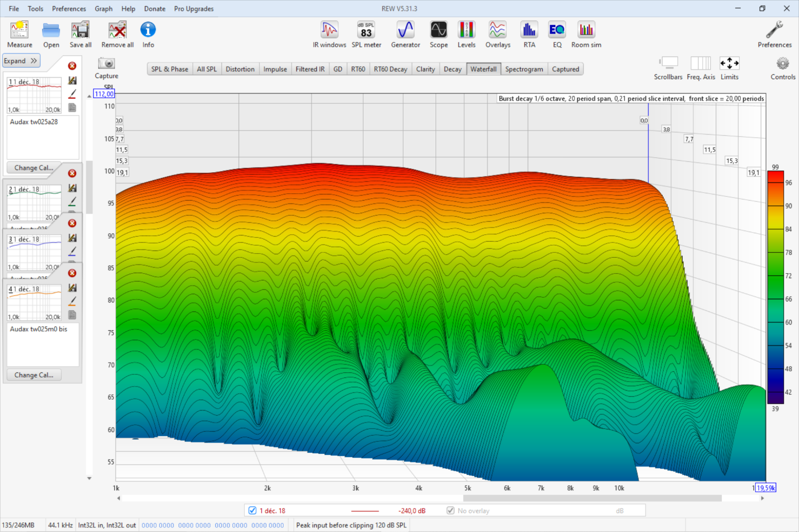Toggle the No overlay checkbox
This screenshot has width=799, height=532.
[450, 510]
